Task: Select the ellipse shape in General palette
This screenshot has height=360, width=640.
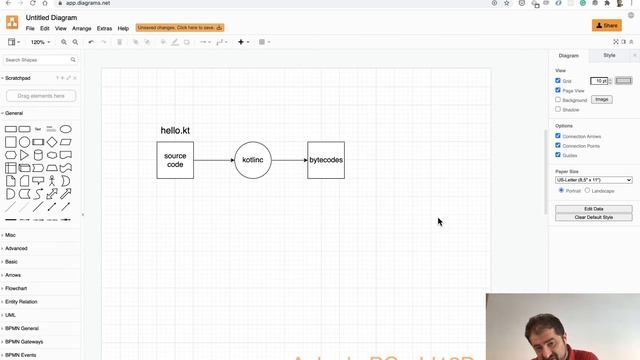Action: coord(66,129)
